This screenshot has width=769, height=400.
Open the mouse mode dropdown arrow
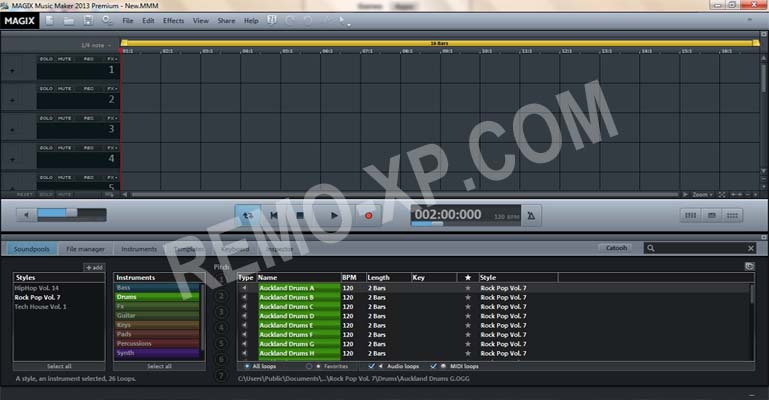click(349, 25)
